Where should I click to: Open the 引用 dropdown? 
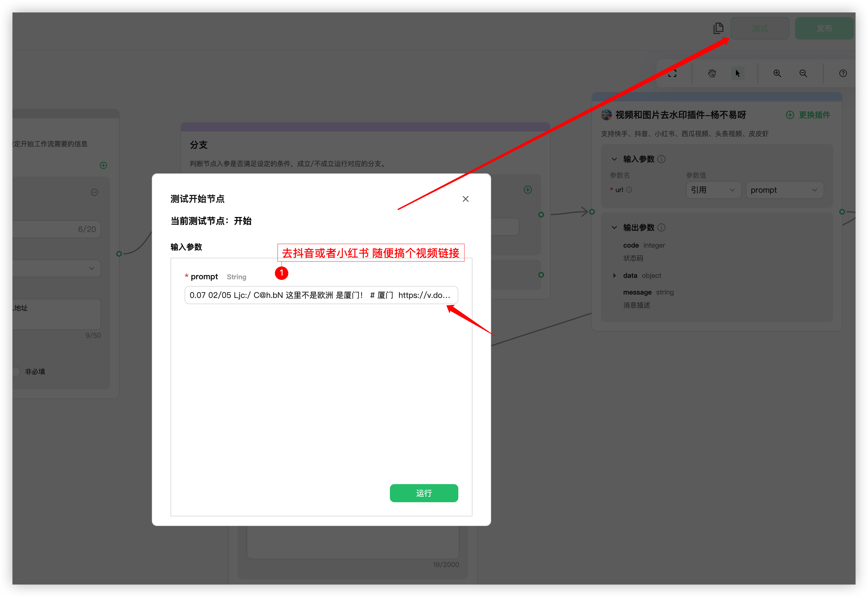pos(713,190)
